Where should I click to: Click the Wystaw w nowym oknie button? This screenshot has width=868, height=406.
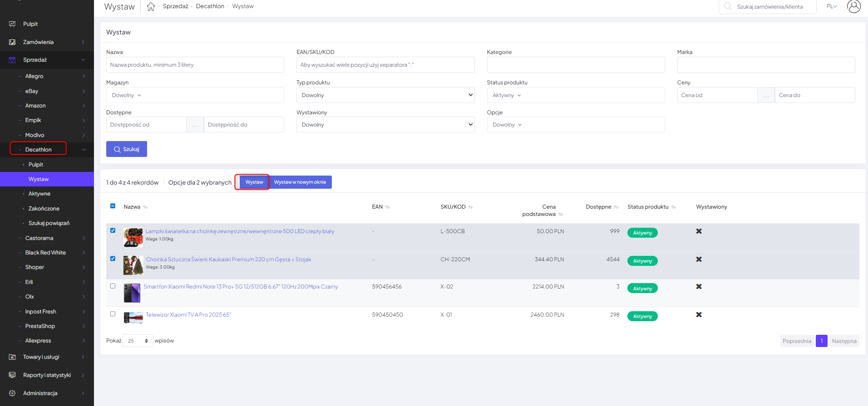coord(300,182)
